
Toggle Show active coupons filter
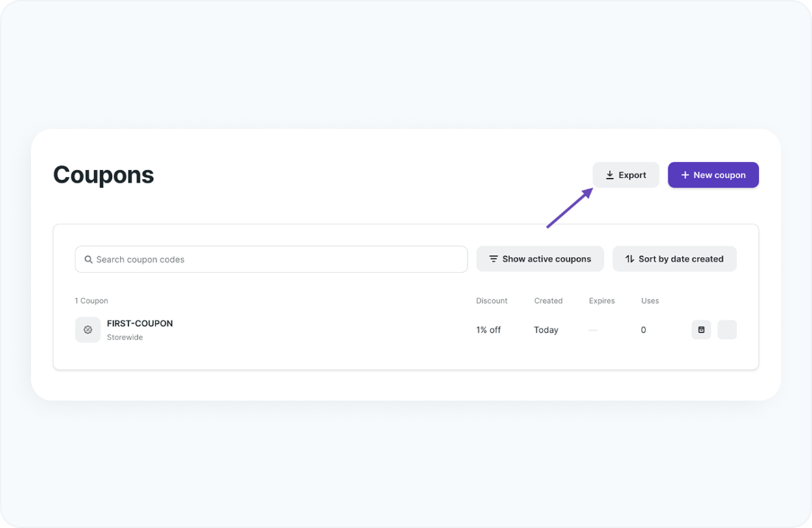pos(540,259)
